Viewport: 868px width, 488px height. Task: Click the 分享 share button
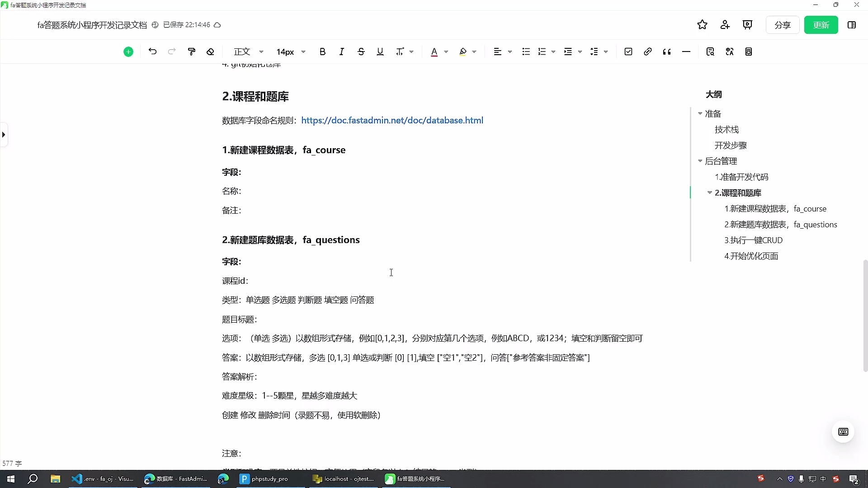coord(783,25)
